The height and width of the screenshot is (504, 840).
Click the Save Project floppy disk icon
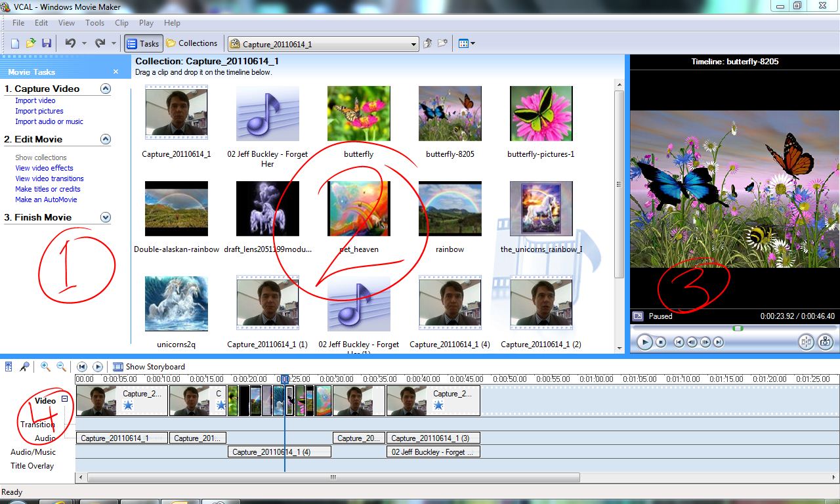tap(47, 43)
